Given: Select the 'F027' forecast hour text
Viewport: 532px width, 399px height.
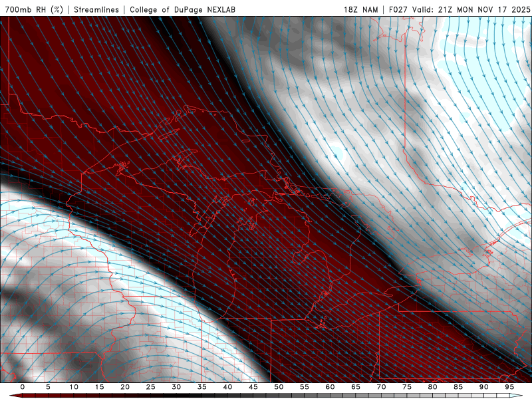Looking at the screenshot, I should [x=398, y=9].
